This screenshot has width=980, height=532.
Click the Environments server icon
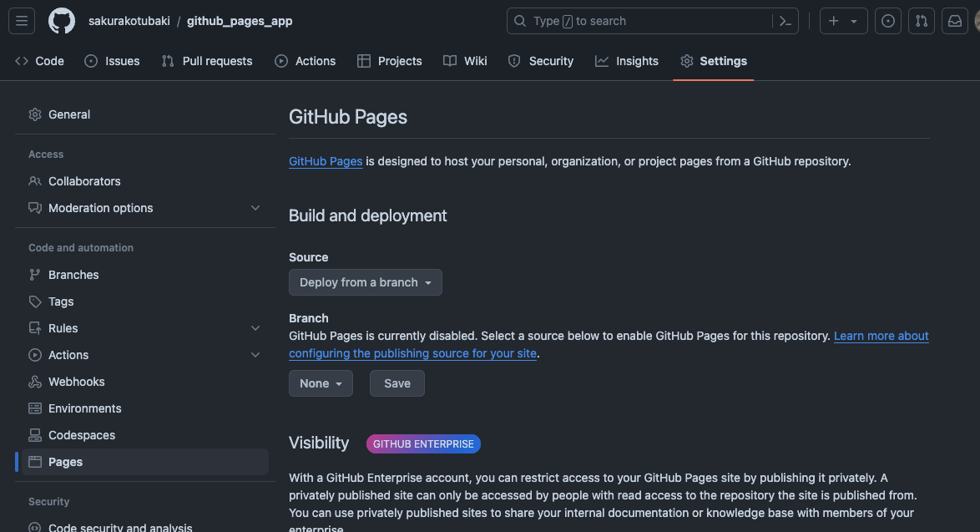[35, 408]
